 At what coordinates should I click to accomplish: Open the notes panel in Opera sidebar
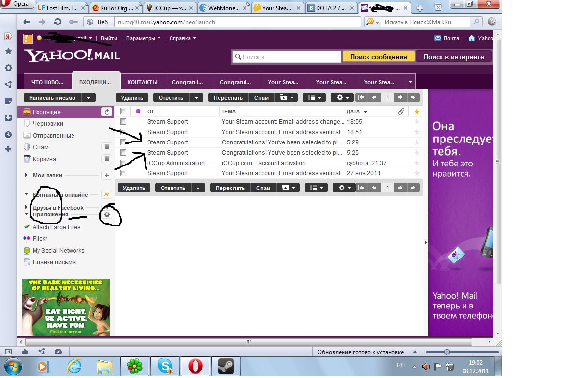(x=8, y=101)
